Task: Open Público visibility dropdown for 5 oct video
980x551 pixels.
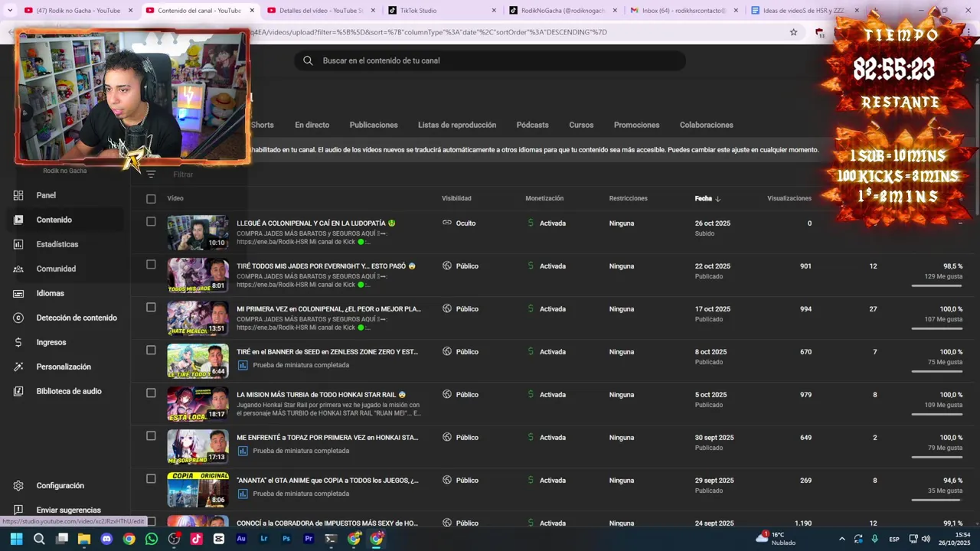Action: pyautogui.click(x=460, y=394)
